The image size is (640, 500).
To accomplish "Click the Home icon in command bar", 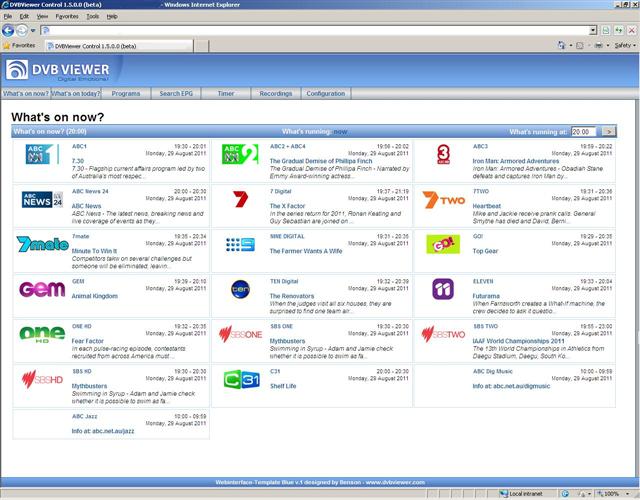I will [x=561, y=45].
